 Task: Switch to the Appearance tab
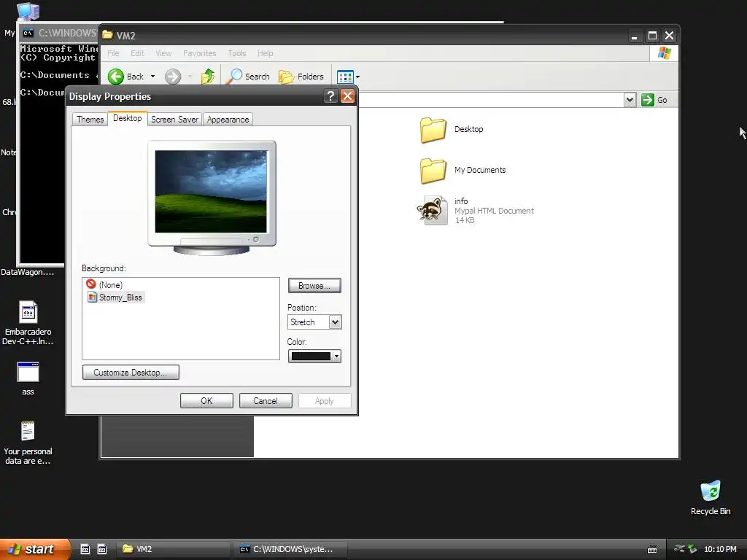[x=228, y=120]
